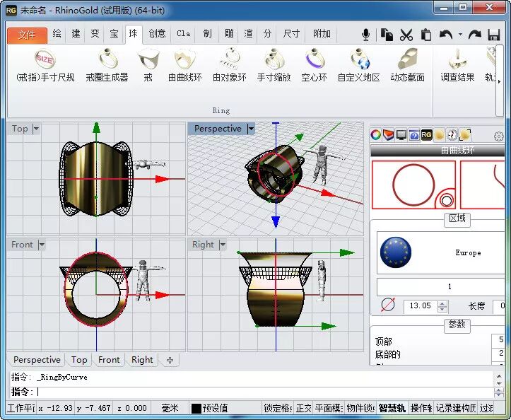Image resolution: width=511 pixels, height=420 pixels.
Task: Open the color wheel properties panel tab
Action: coord(375,134)
